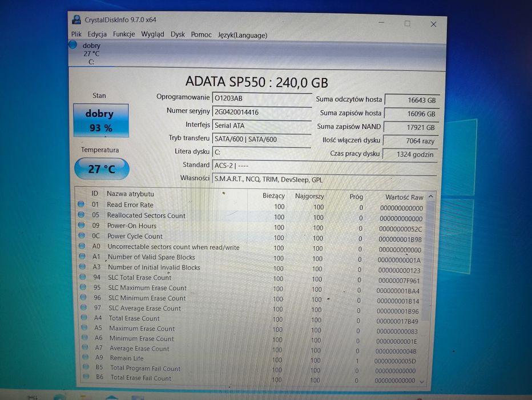Open the Wygląd menu
This screenshot has height=400, width=532.
tap(152, 34)
